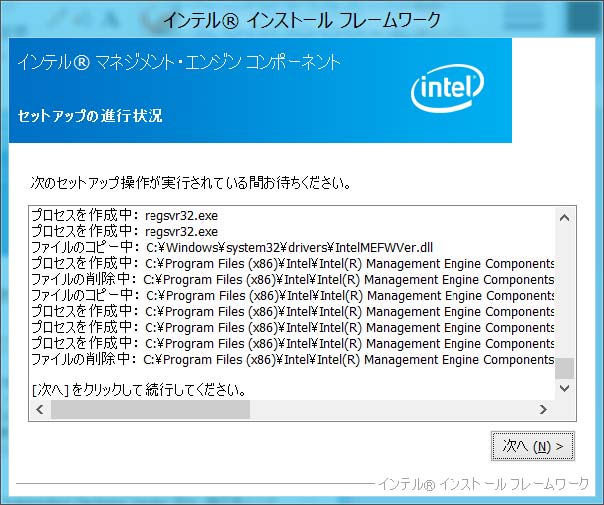The image size is (604, 505).
Task: Click the [次へ] をクリックして続行してください text
Action: (x=139, y=390)
